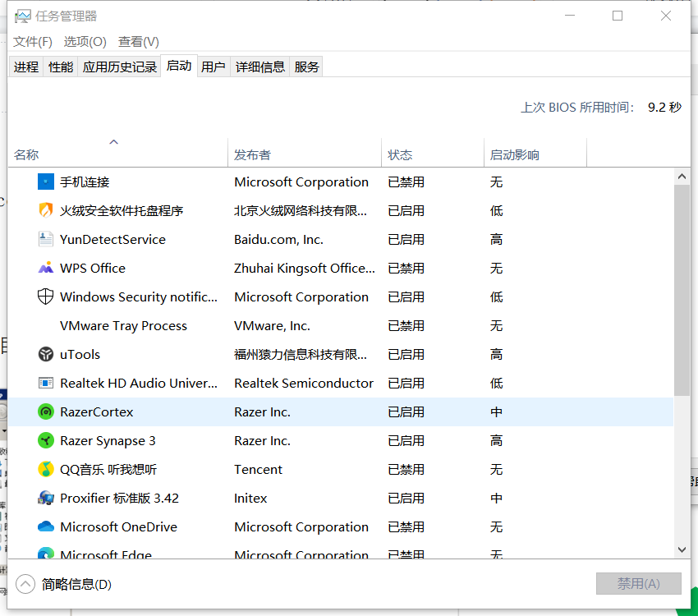Image resolution: width=698 pixels, height=616 pixels.
Task: Click the Task Manager title bar icon
Action: [x=22, y=16]
